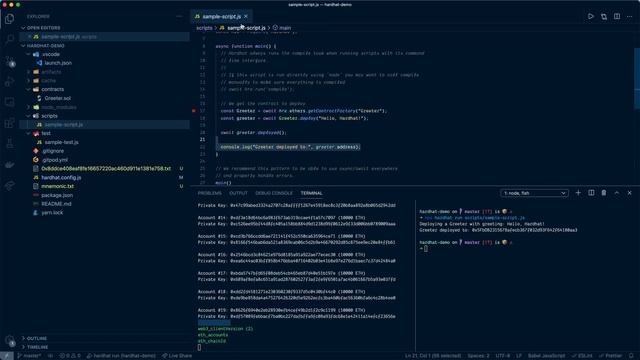Open Run and Debug view
Image resolution: width=640 pixels, height=360 pixels.
point(9,81)
